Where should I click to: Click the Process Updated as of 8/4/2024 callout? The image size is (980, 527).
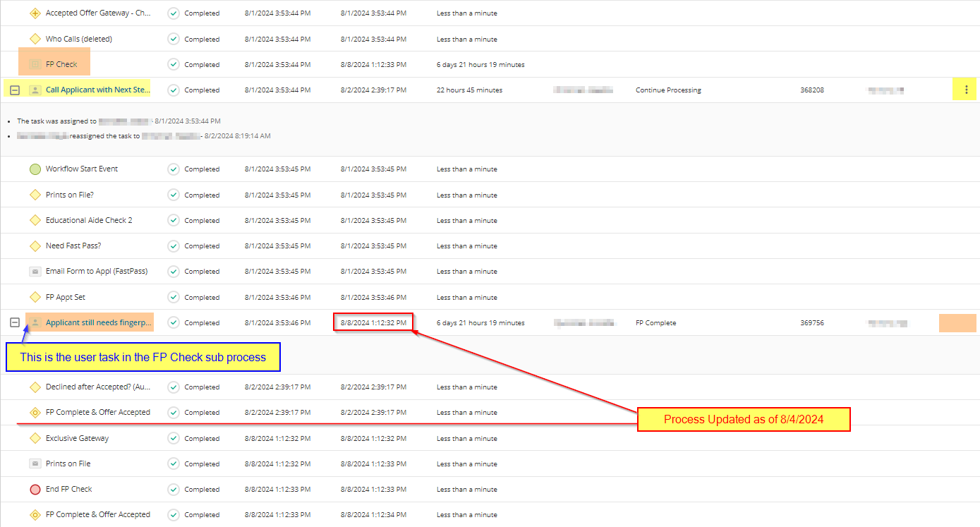click(744, 420)
